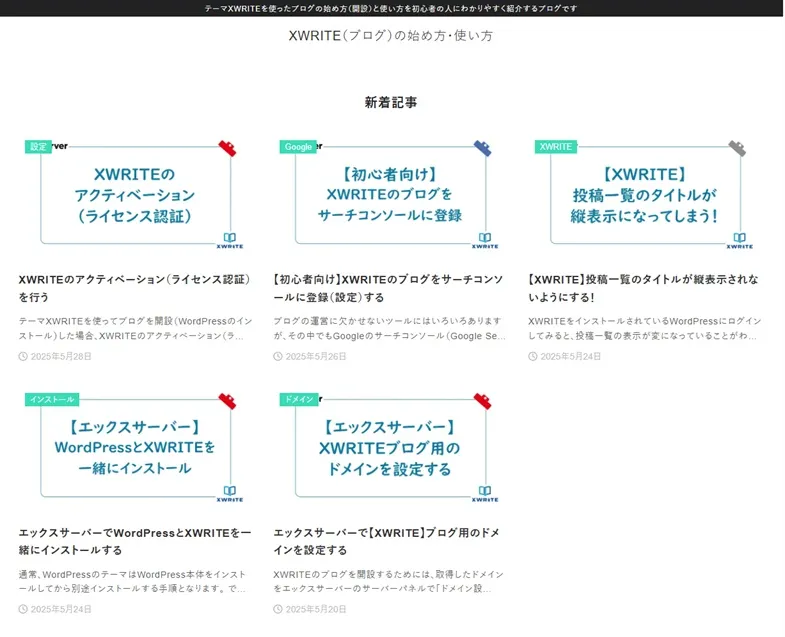Click excerpt starting XWRITEをインストールされているWordPress
This screenshot has height=637, width=785.
[x=645, y=328]
